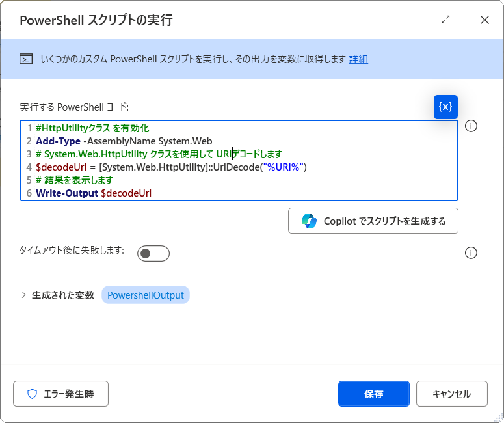Click the 保存 button
504x423 pixels.
pos(374,394)
